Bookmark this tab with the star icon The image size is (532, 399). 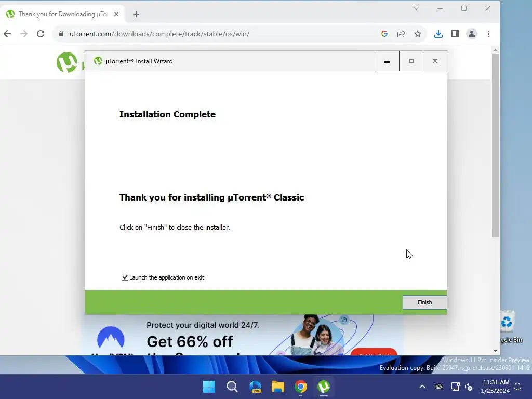click(x=418, y=34)
